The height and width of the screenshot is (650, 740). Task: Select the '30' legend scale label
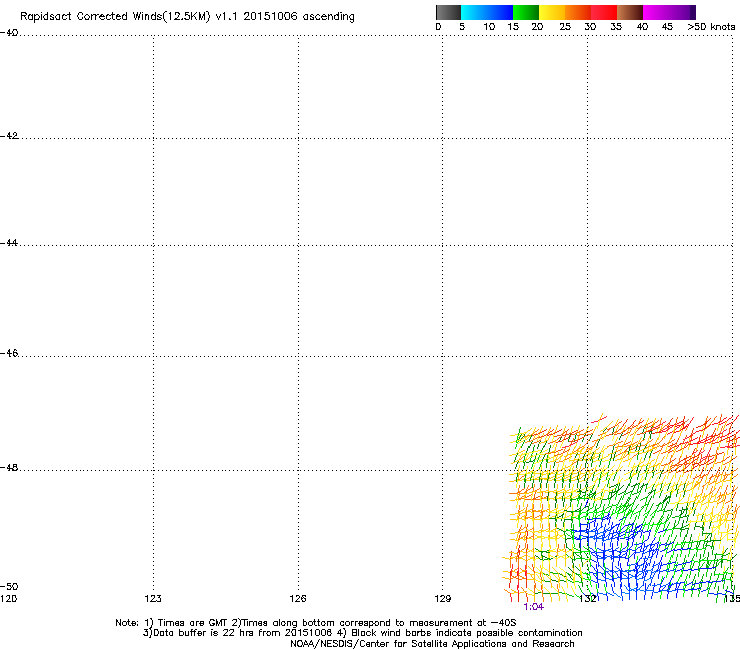[590, 27]
